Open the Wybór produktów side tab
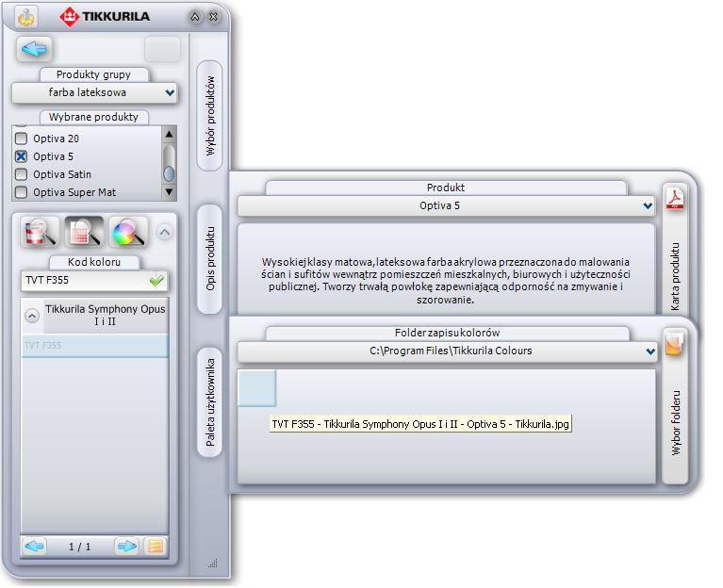 (210, 116)
